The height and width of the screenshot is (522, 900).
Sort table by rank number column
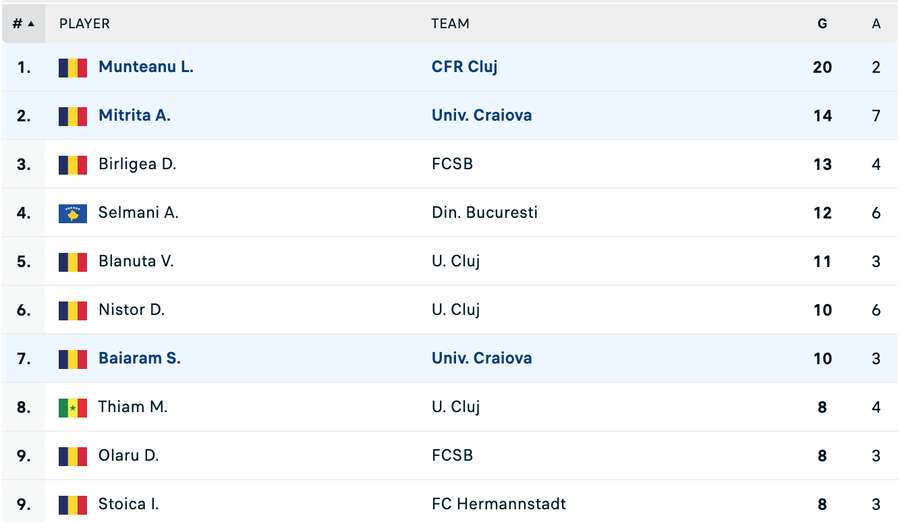coord(24,24)
